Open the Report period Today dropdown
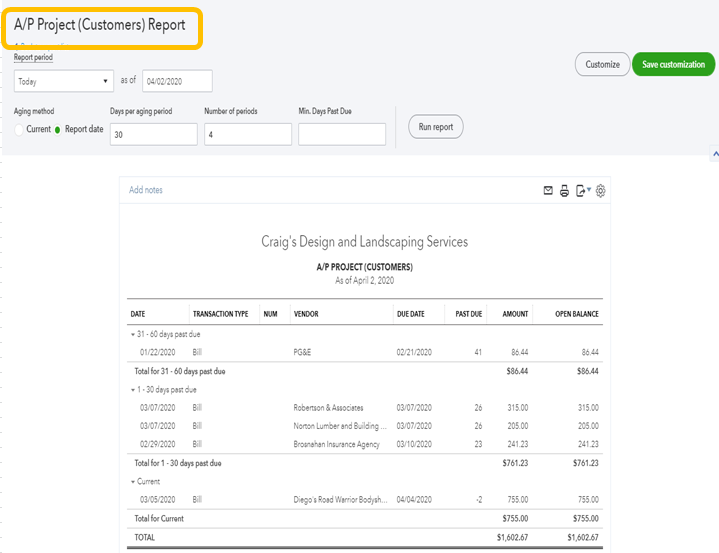The height and width of the screenshot is (553, 719). pyautogui.click(x=63, y=82)
